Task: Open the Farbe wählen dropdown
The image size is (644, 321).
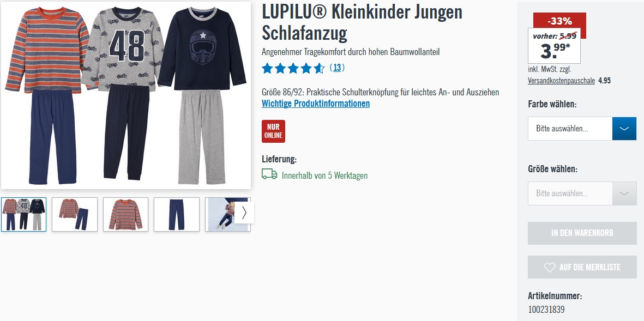Action: [582, 129]
